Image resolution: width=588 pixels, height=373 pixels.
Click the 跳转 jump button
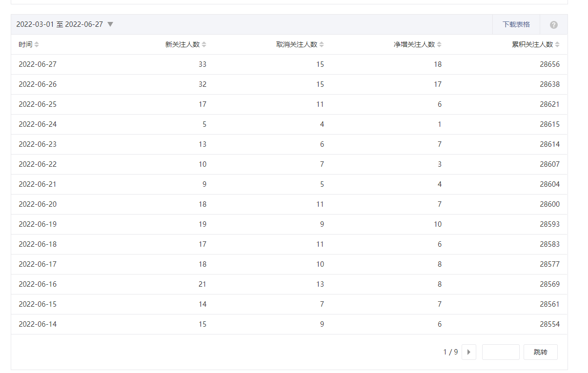[x=540, y=352]
